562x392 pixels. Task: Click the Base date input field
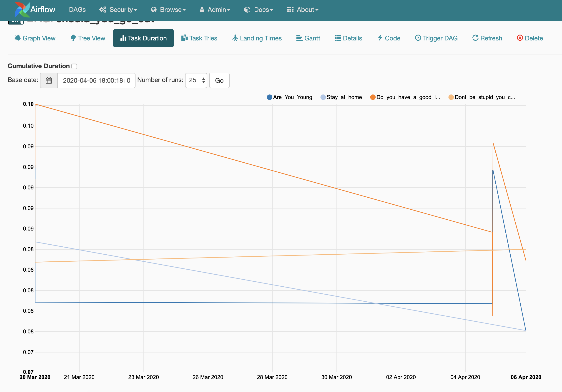click(x=96, y=80)
